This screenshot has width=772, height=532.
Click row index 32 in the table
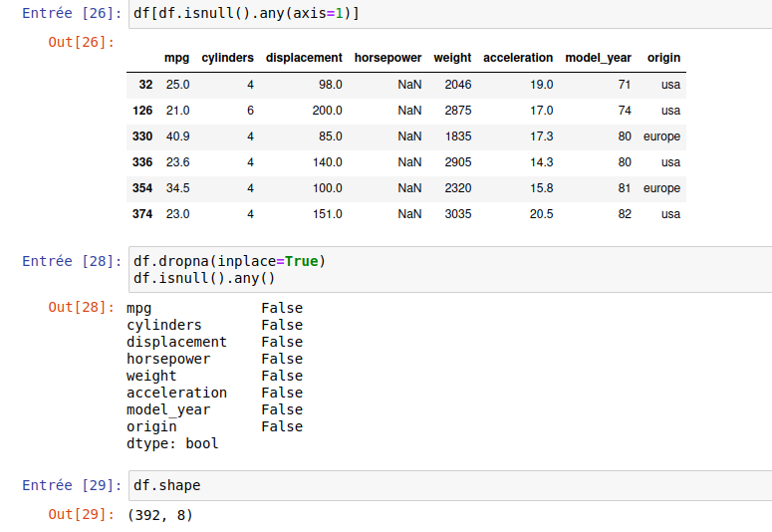(145, 85)
